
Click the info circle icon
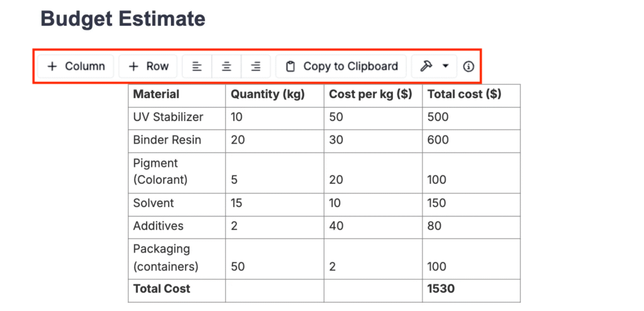click(469, 66)
